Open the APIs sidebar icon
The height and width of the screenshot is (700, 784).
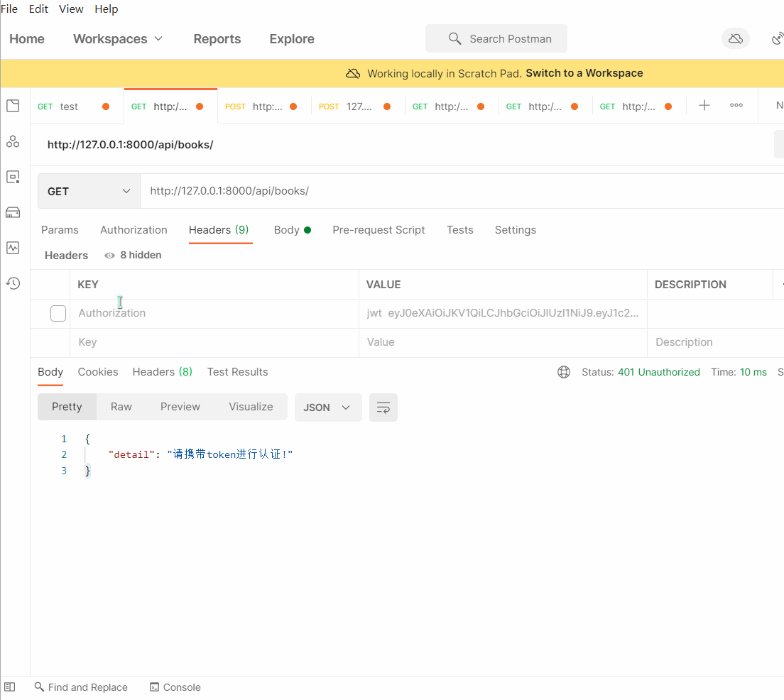pyautogui.click(x=13, y=141)
